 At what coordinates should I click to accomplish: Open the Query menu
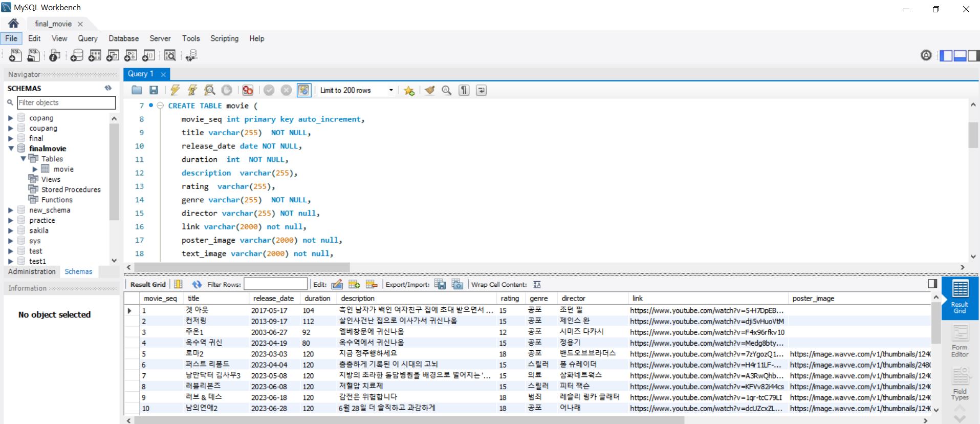(88, 38)
